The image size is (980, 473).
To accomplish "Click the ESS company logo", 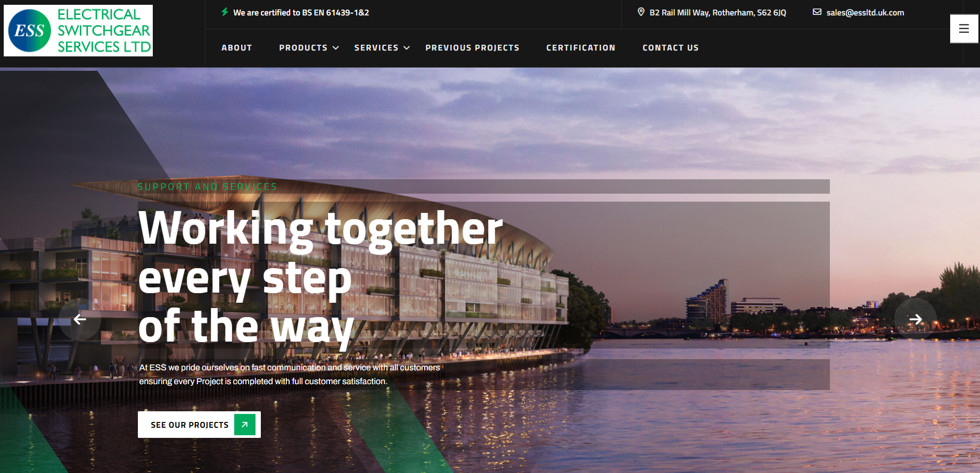I will (78, 31).
